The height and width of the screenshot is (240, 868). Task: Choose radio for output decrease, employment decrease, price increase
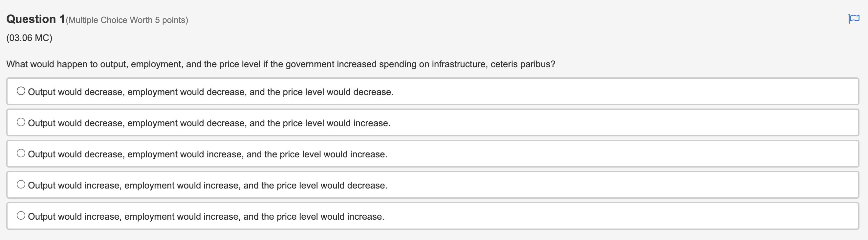(21, 122)
